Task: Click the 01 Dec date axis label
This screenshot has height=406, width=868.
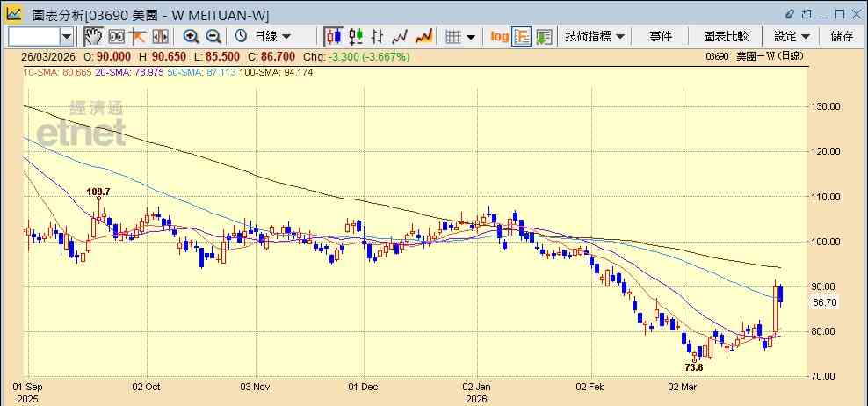Action: [365, 387]
